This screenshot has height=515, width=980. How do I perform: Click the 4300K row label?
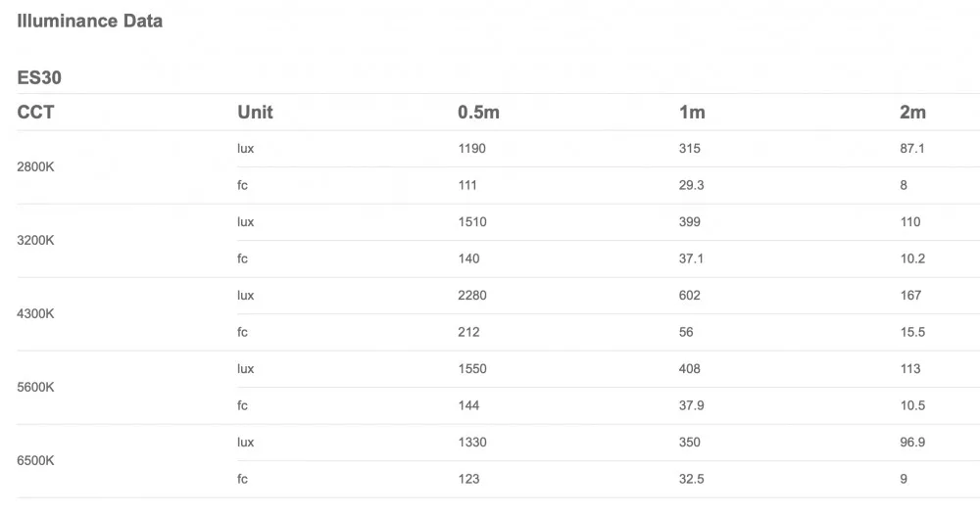[36, 313]
